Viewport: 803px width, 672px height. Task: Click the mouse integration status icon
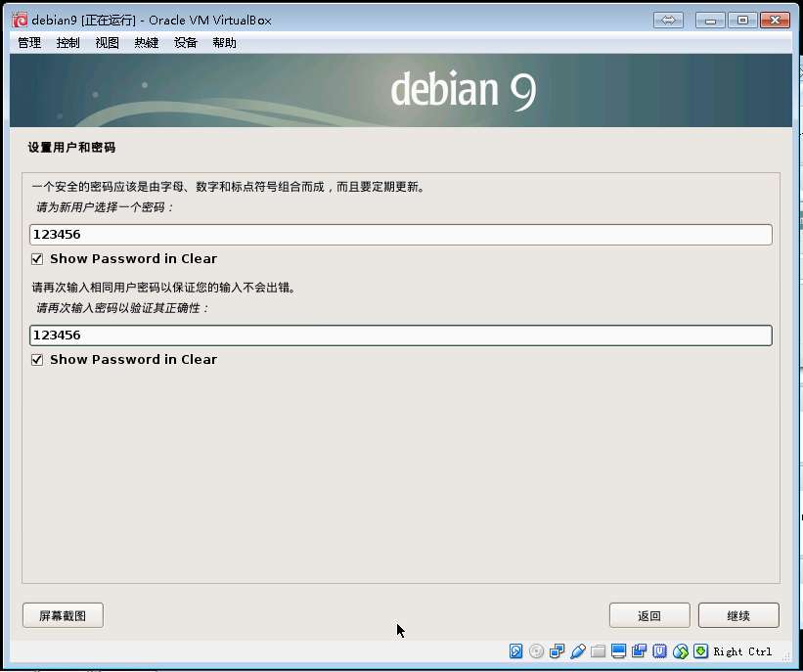[680, 651]
